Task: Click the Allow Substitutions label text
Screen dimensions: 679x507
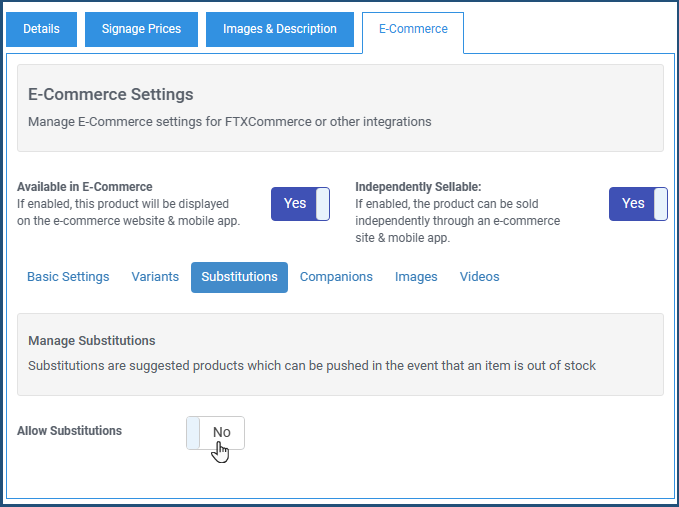Action: click(x=69, y=431)
